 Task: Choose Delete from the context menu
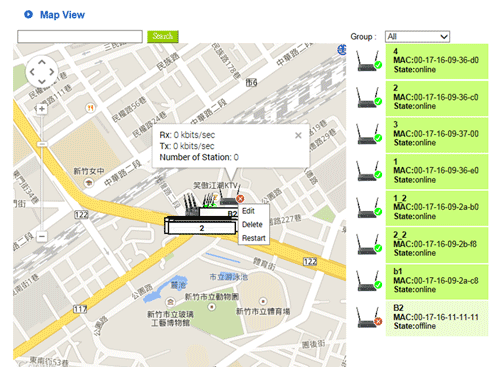[252, 225]
